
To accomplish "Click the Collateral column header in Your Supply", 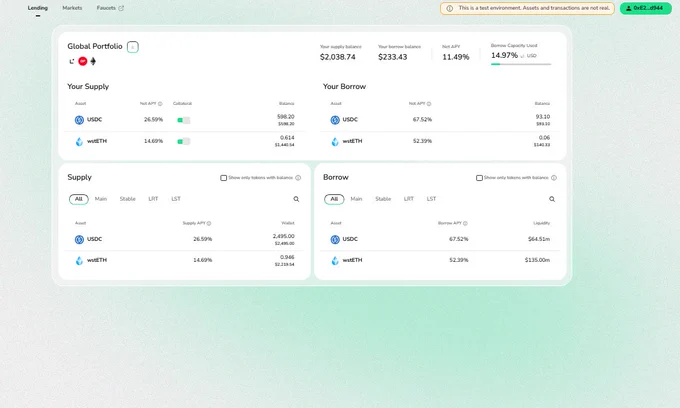I will (x=182, y=104).
